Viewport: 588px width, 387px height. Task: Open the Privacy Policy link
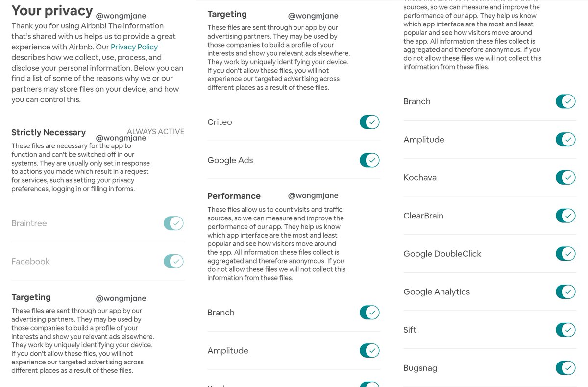tap(134, 47)
